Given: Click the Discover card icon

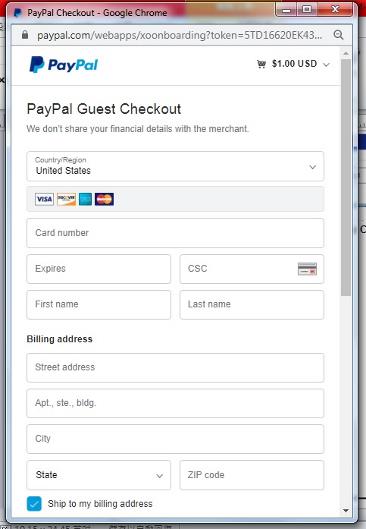Looking at the screenshot, I should (x=66, y=199).
